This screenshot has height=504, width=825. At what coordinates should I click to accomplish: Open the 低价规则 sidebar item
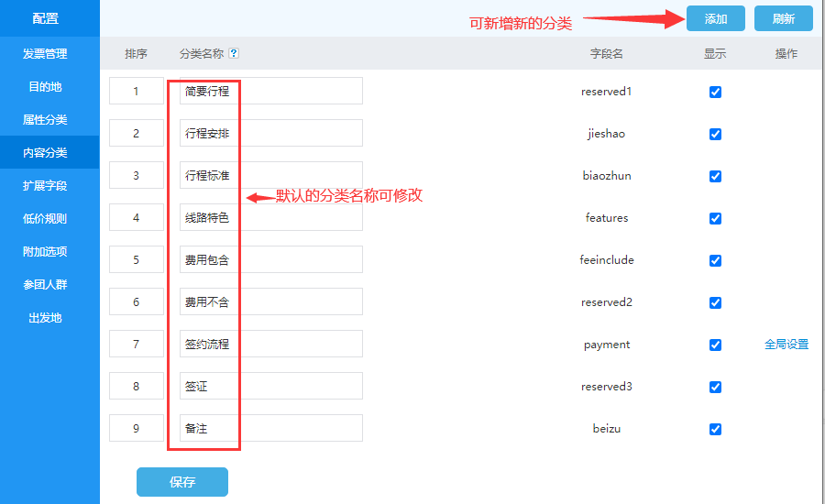click(x=45, y=219)
